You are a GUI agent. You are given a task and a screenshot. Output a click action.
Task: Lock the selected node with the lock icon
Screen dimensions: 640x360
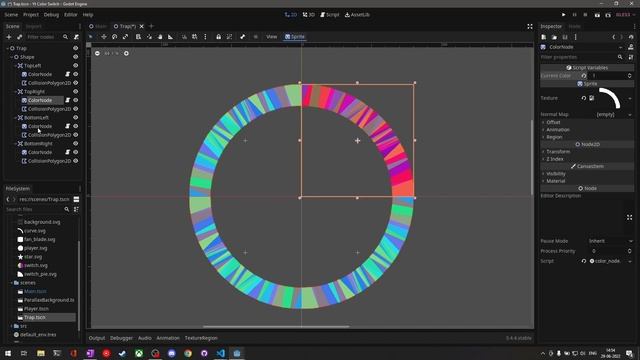point(218,37)
